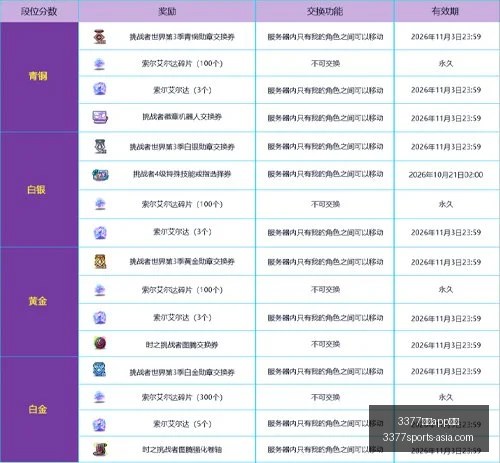Click the text 索尔艾尔达（5个）
This screenshot has height=463, width=500.
click(x=182, y=424)
